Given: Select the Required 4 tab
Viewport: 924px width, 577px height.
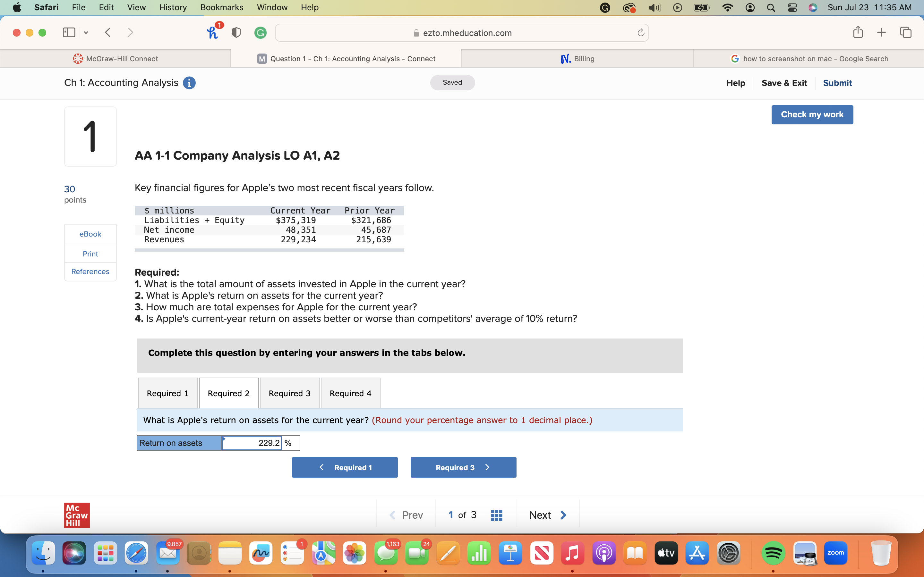Looking at the screenshot, I should click(350, 393).
